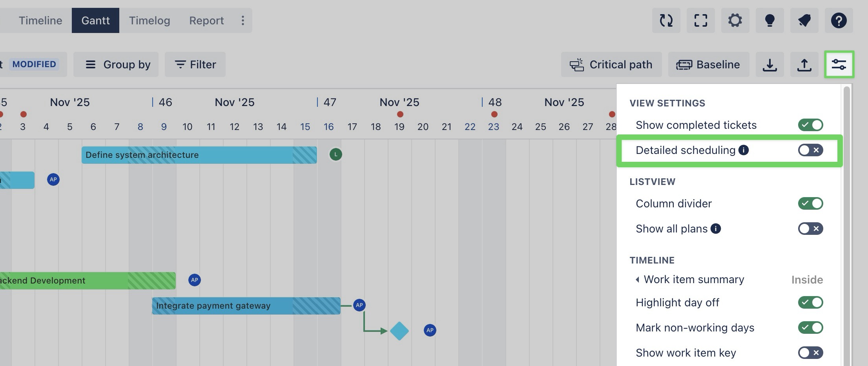
Task: Enable the Detailed scheduling toggle
Action: (810, 150)
